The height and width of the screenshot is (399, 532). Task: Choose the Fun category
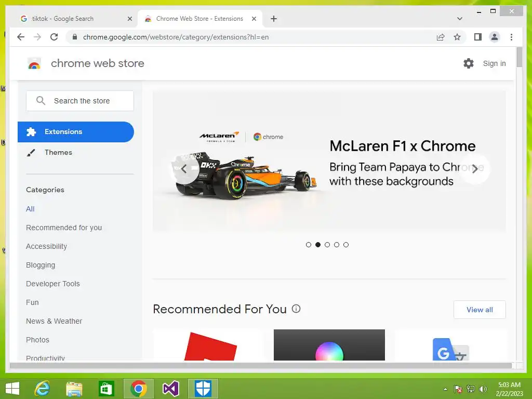[x=32, y=302]
